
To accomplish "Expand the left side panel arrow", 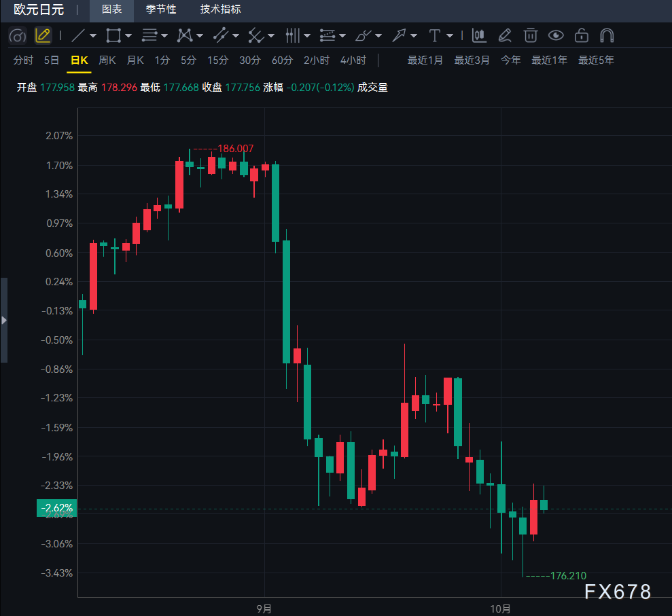I will (4, 320).
